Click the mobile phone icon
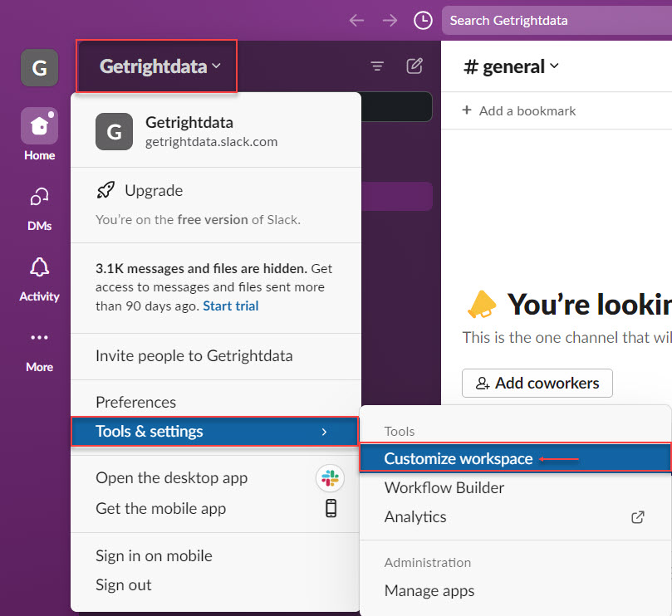The width and height of the screenshot is (672, 616). (331, 508)
